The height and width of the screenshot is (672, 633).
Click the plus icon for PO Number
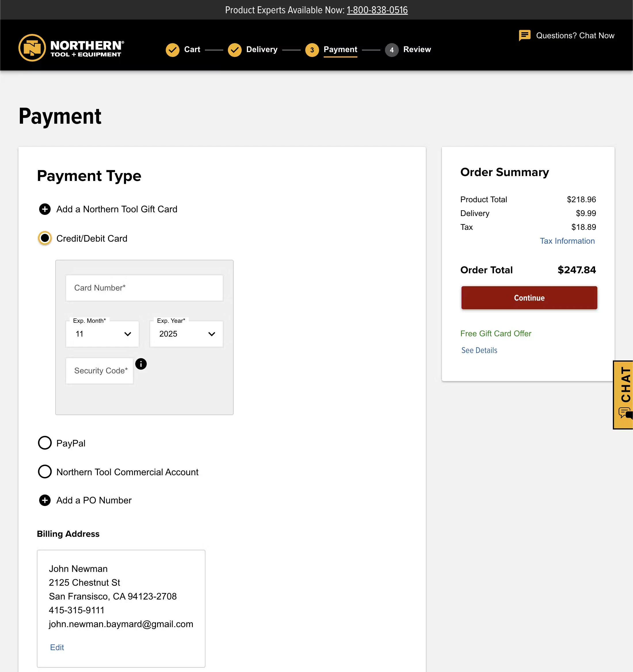tap(45, 500)
